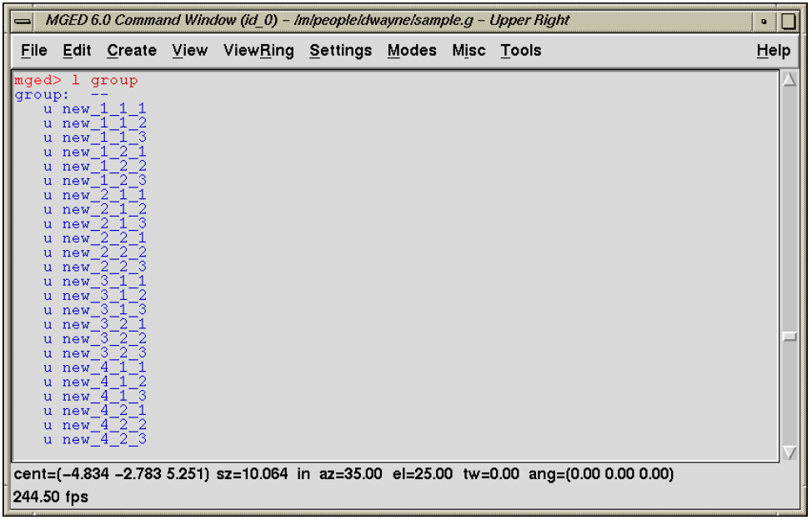Click the ang=(0.00 0.00 0.00) status value
Viewport: 812px width, 520px height.
tap(601, 474)
